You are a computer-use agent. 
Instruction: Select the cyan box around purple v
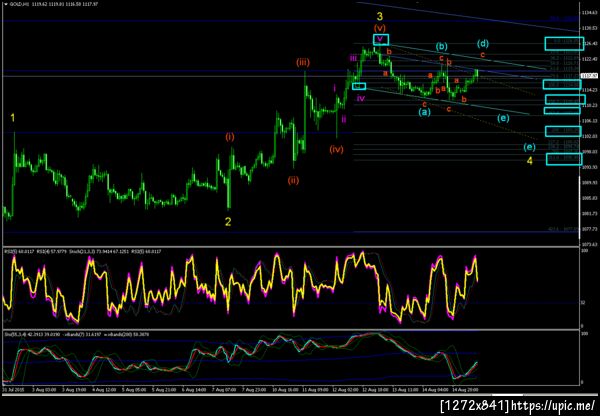point(381,39)
